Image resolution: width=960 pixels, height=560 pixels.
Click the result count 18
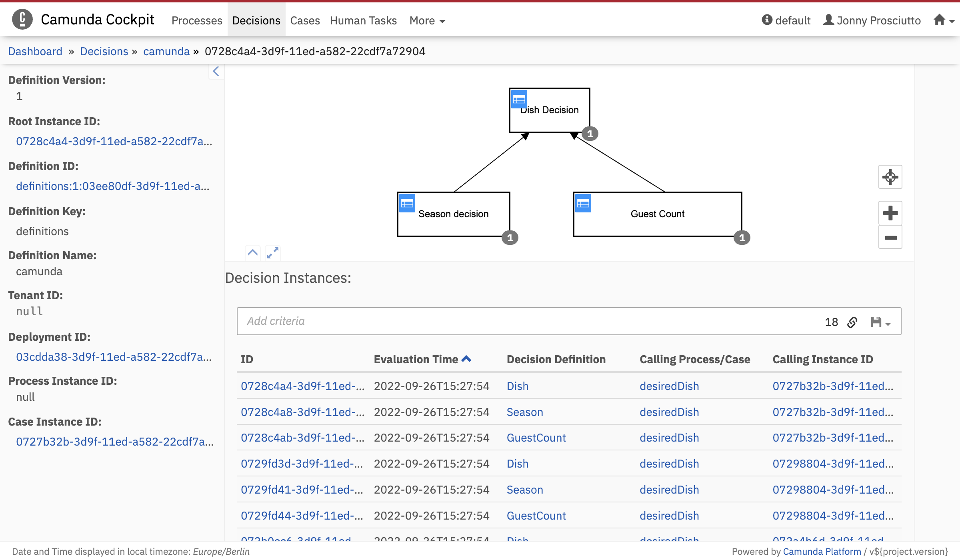point(831,322)
